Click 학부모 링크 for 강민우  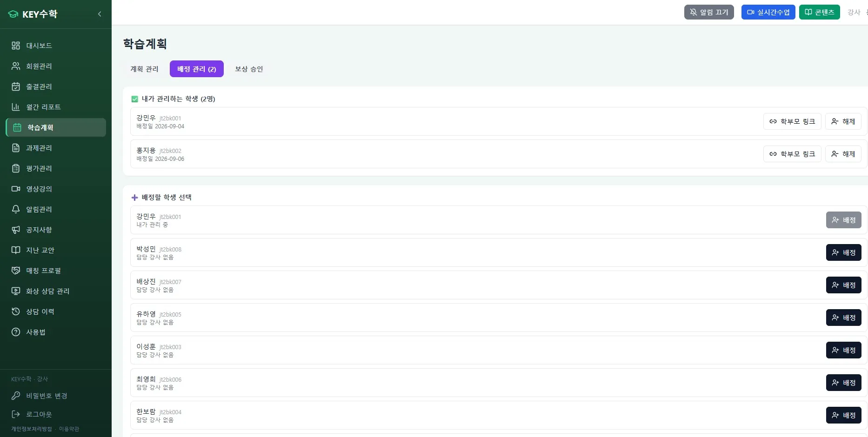(792, 121)
